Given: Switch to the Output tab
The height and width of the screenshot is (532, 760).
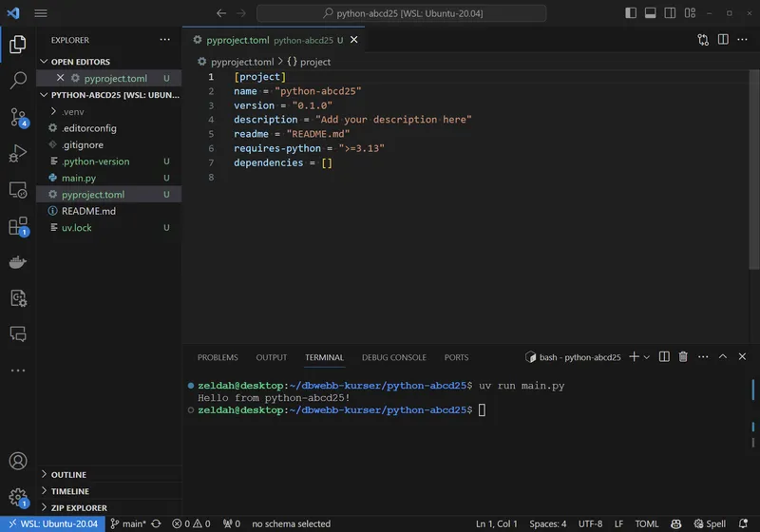Looking at the screenshot, I should click(272, 357).
